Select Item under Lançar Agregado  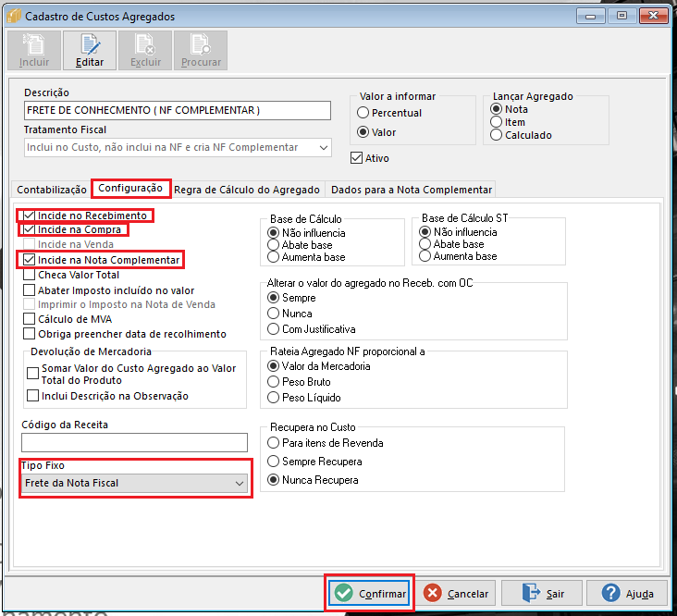(x=508, y=122)
